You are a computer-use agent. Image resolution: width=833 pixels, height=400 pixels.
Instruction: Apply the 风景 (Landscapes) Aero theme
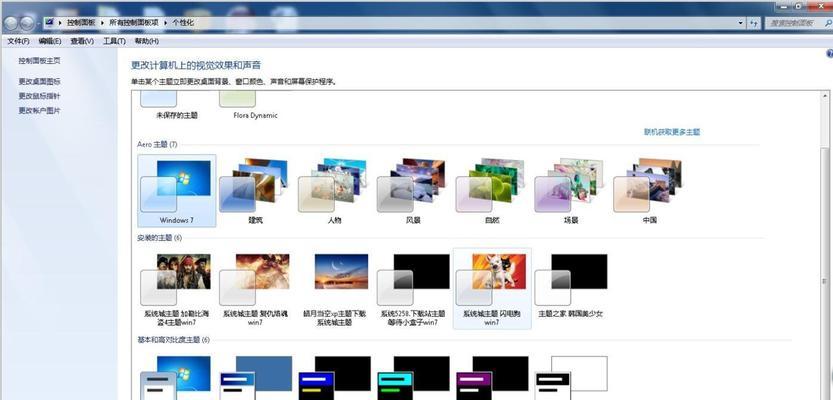[412, 191]
